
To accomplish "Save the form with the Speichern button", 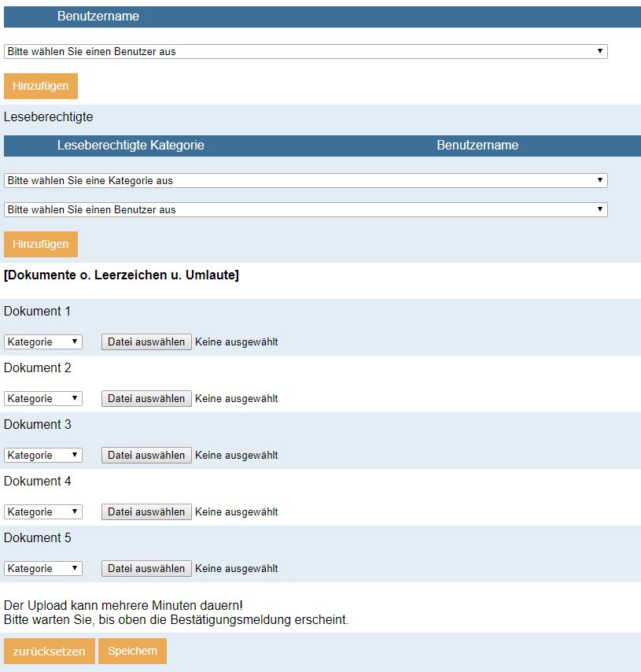I will pyautogui.click(x=132, y=652).
